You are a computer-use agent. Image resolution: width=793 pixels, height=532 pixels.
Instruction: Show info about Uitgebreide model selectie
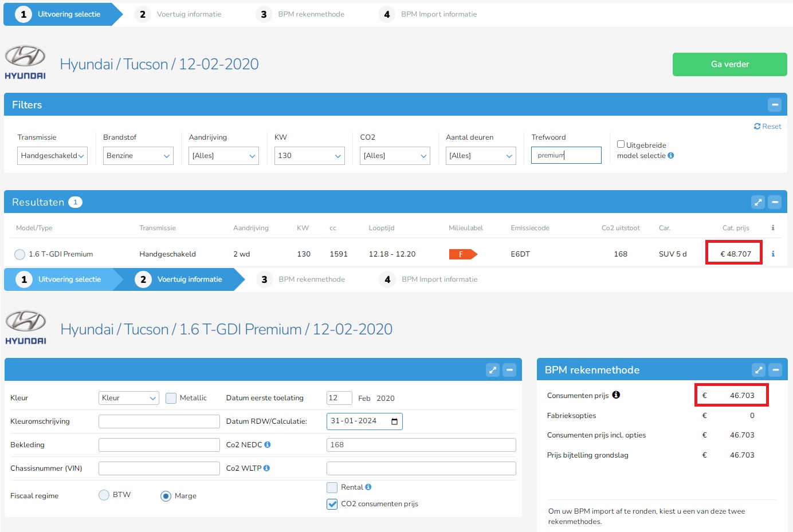[671, 156]
